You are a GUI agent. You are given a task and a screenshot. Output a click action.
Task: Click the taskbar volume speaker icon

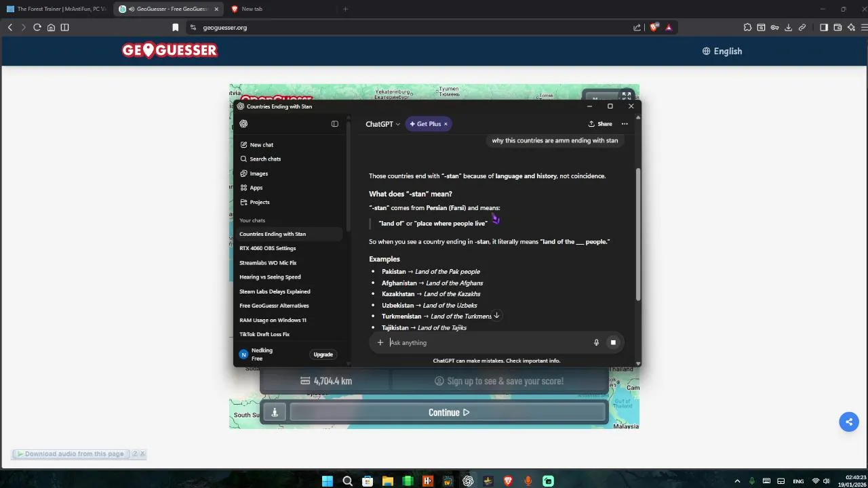[826, 481]
